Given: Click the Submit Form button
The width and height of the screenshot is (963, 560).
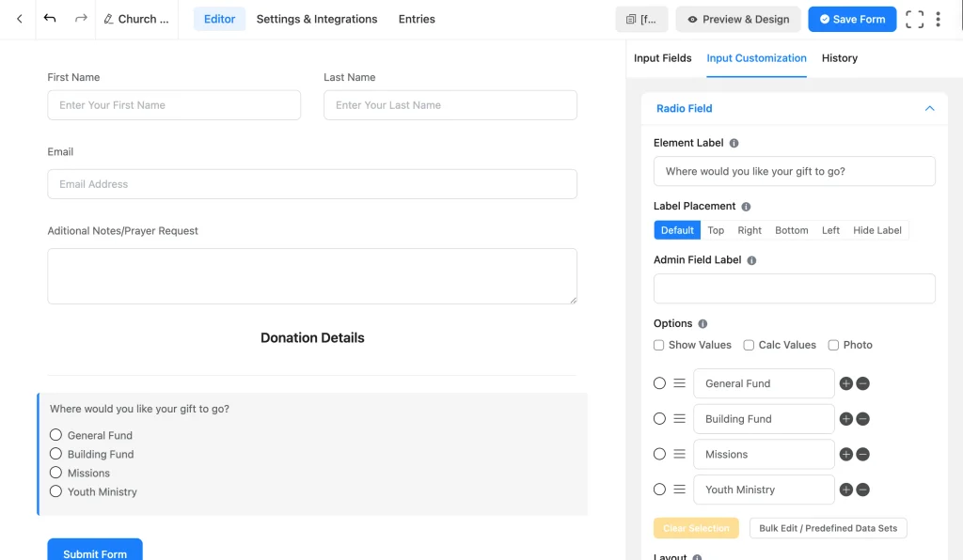Looking at the screenshot, I should tap(95, 551).
